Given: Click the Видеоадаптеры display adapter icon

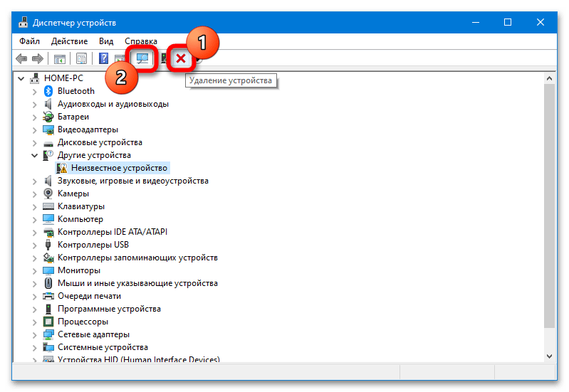Looking at the screenshot, I should (x=48, y=129).
